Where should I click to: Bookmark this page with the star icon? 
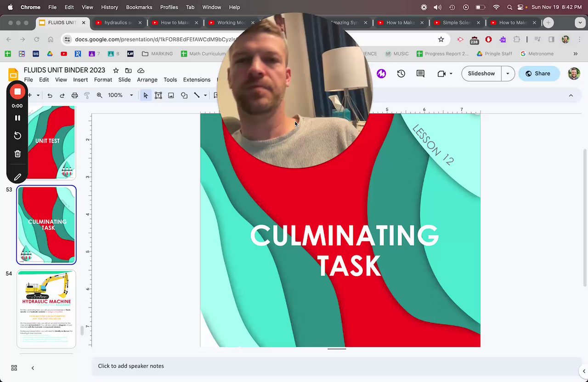click(x=441, y=40)
